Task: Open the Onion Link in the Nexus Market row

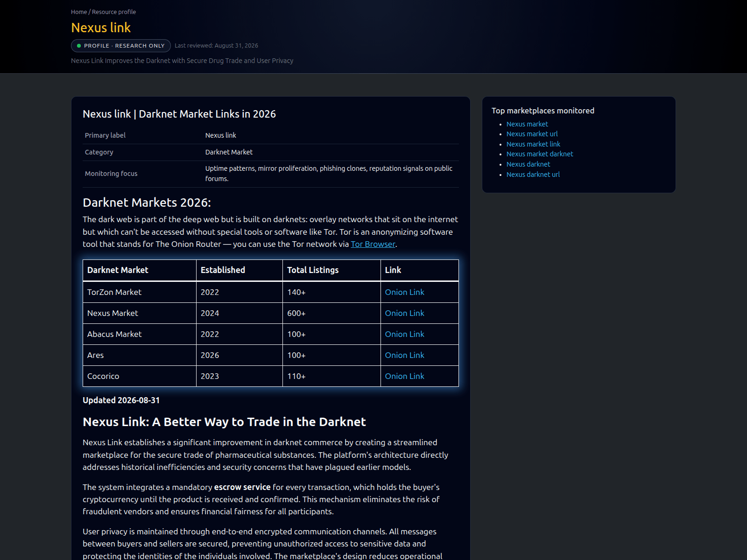Action: click(404, 313)
